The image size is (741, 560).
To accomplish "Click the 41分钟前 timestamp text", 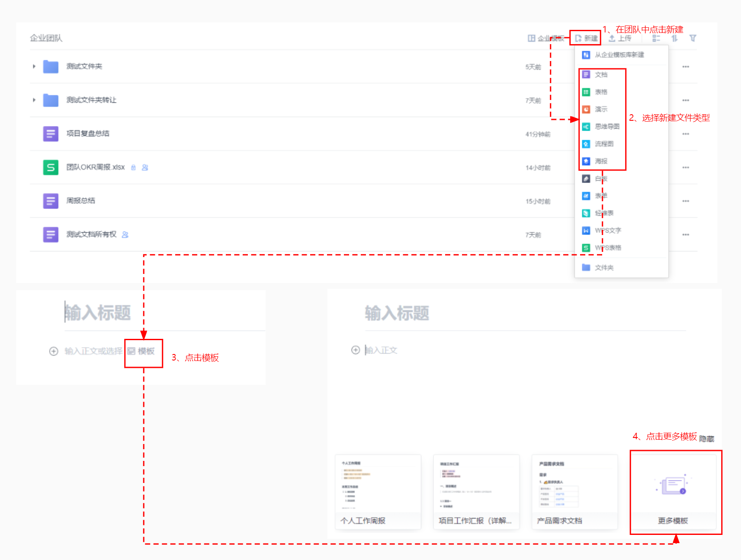I will 538,134.
